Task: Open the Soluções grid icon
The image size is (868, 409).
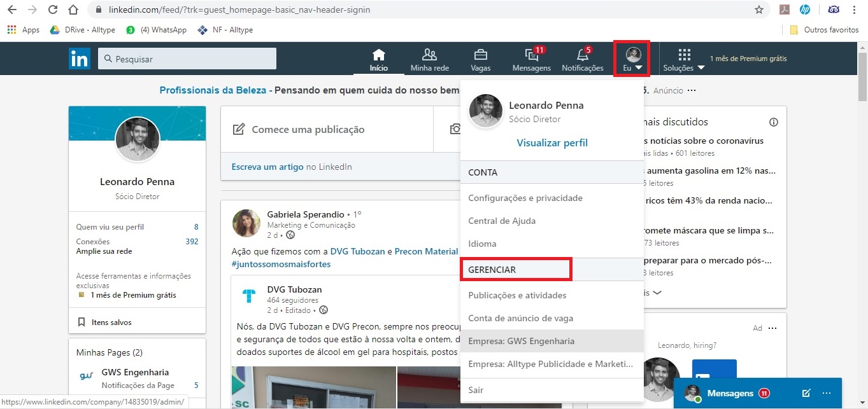Action: pos(685,55)
